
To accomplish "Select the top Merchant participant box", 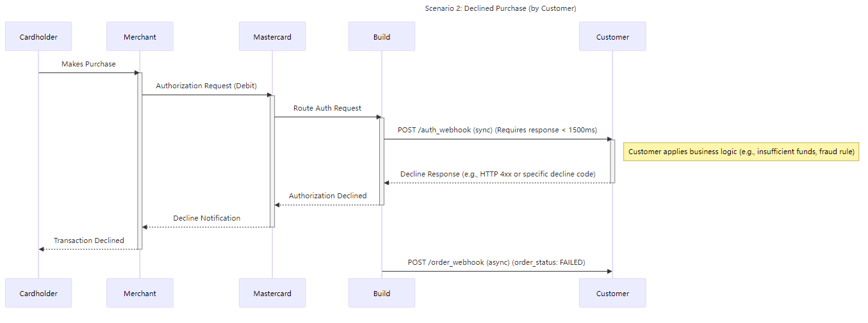I will [140, 37].
